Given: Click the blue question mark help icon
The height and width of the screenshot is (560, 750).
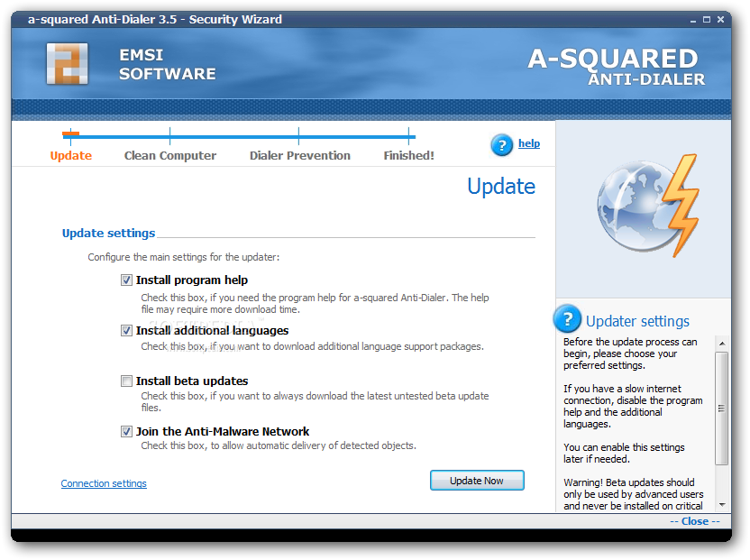Looking at the screenshot, I should pos(502,144).
